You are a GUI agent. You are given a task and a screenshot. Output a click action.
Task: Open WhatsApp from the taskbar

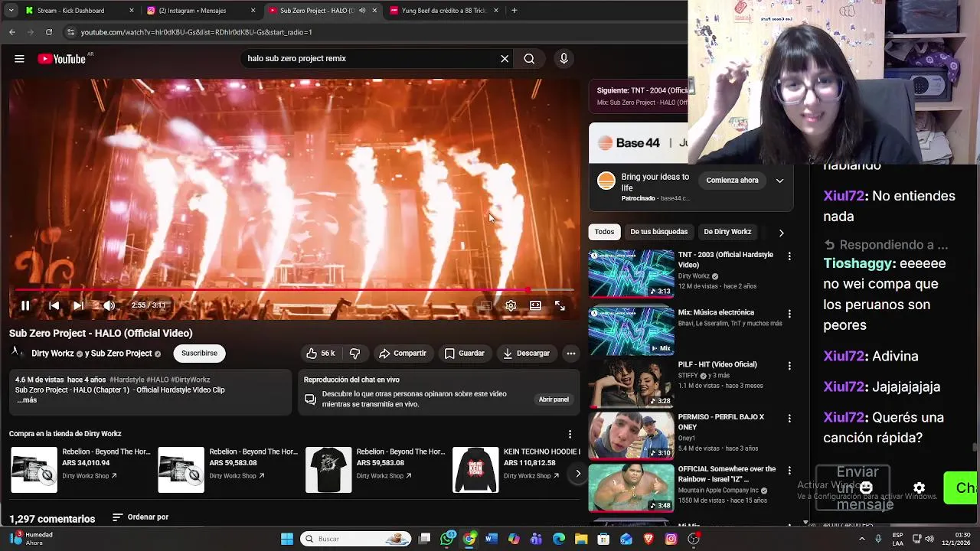tap(447, 539)
